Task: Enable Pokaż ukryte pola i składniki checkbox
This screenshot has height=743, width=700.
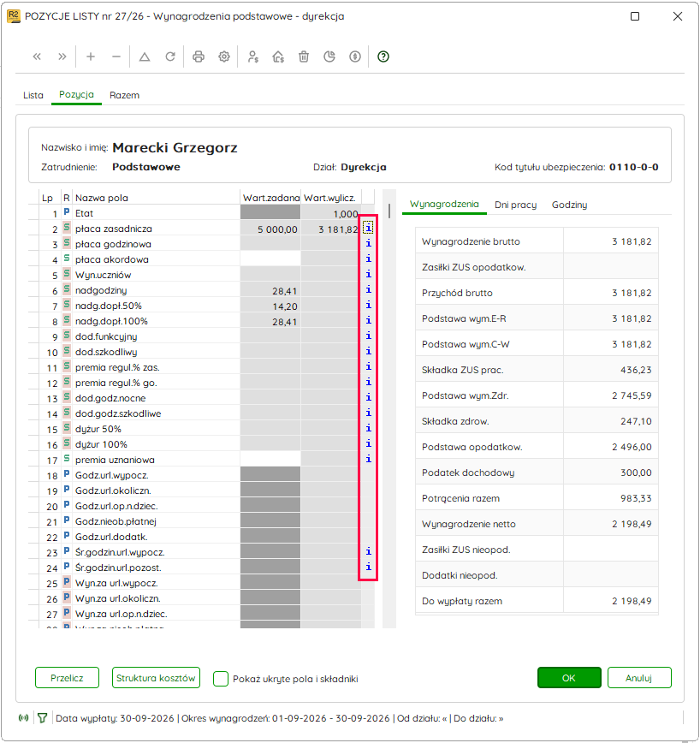Action: (x=221, y=679)
